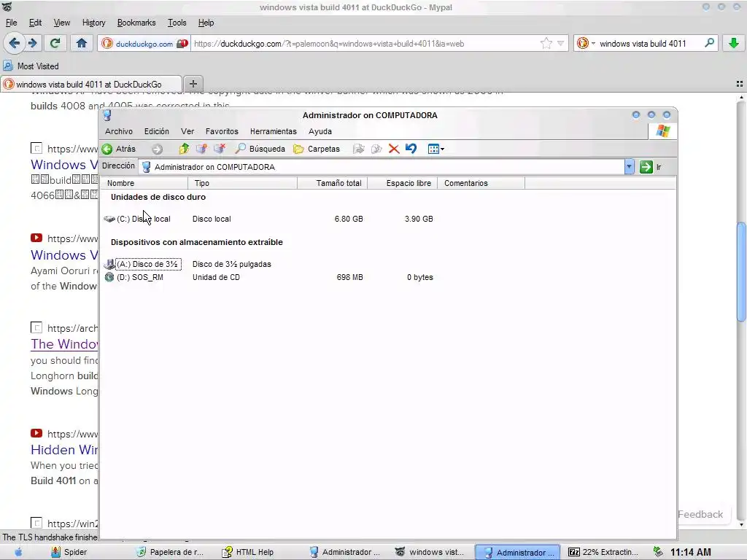The height and width of the screenshot is (560, 747).
Task: Sort by the Nombre column header
Action: coord(144,183)
